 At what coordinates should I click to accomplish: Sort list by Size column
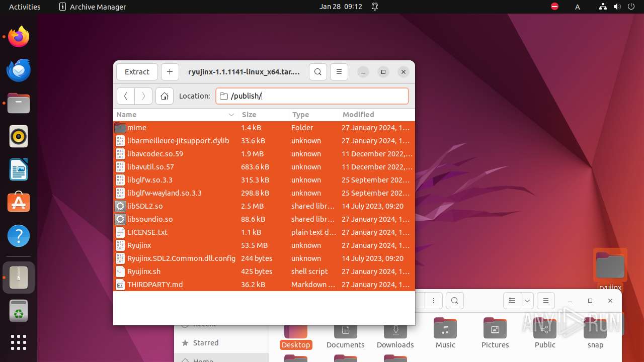tap(264, 115)
